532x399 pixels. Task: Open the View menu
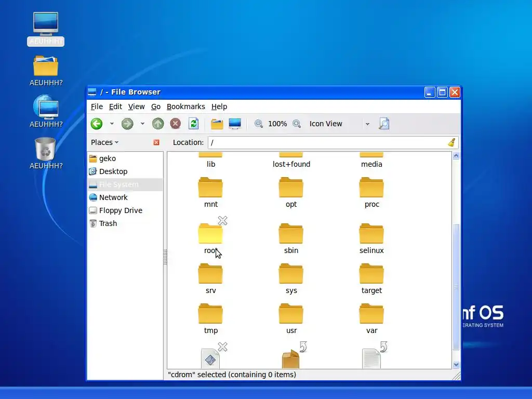pos(137,107)
